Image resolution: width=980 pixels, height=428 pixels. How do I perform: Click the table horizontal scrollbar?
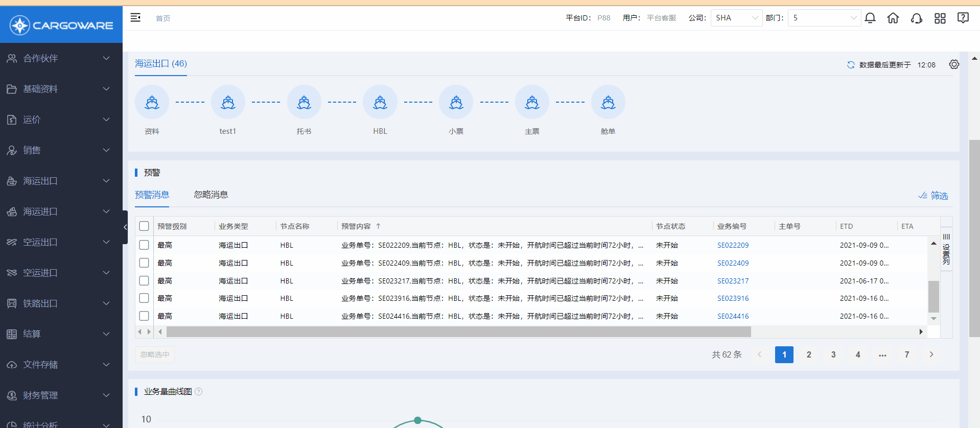click(x=458, y=332)
